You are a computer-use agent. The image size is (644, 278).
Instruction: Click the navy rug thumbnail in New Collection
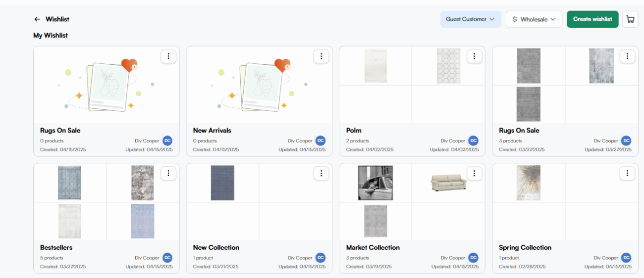pos(222,183)
